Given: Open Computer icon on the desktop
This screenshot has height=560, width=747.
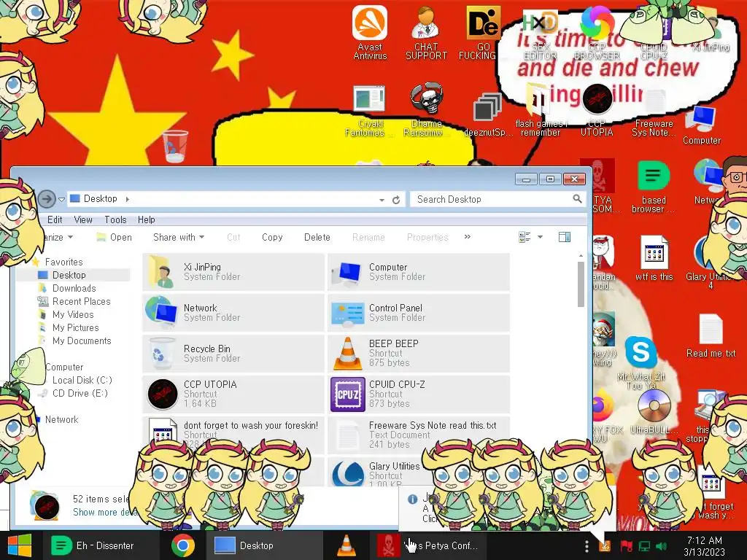Looking at the screenshot, I should (701, 124).
